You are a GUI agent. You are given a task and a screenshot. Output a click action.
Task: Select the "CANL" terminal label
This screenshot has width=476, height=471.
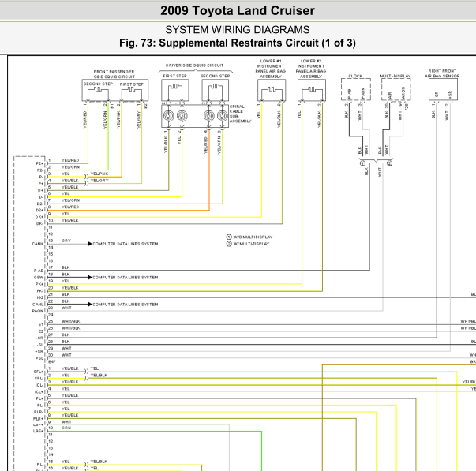tap(38, 305)
